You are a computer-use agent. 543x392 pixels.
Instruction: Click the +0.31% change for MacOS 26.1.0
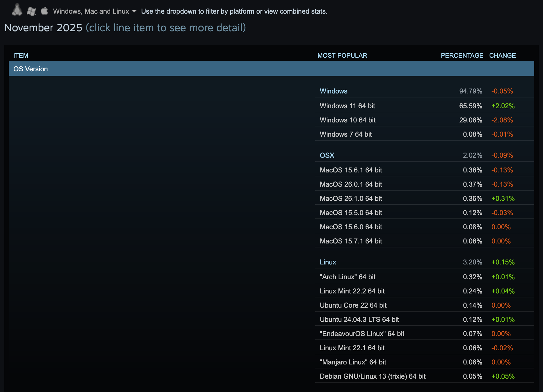(x=503, y=199)
